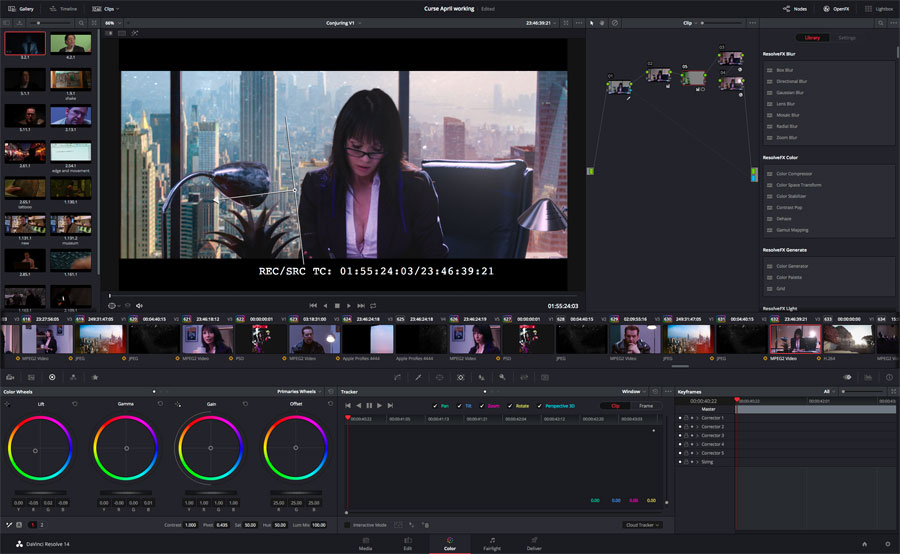Select the hand pan tool in node editor
Viewport: 900px width, 554px height.
point(602,23)
